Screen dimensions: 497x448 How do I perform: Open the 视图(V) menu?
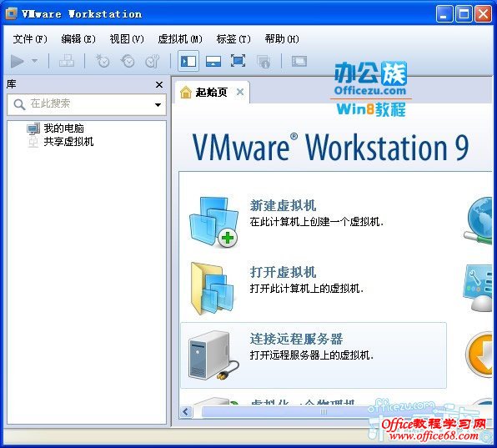(127, 39)
